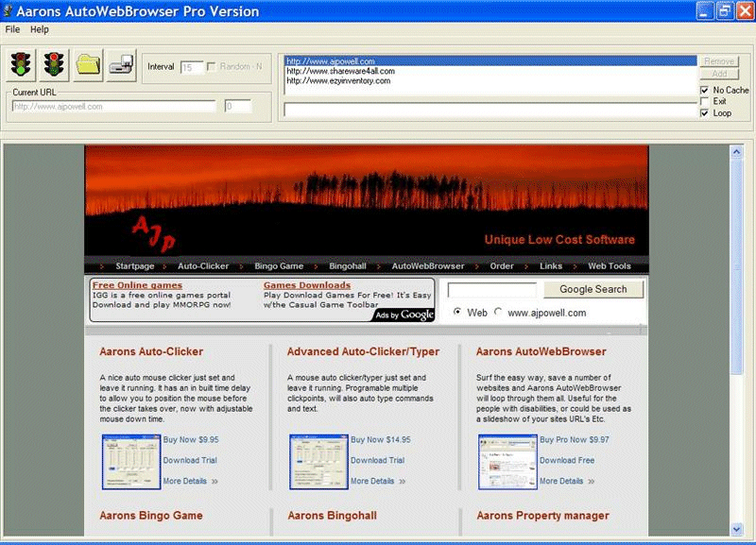Open the File menu
The image size is (756, 545).
tap(12, 29)
